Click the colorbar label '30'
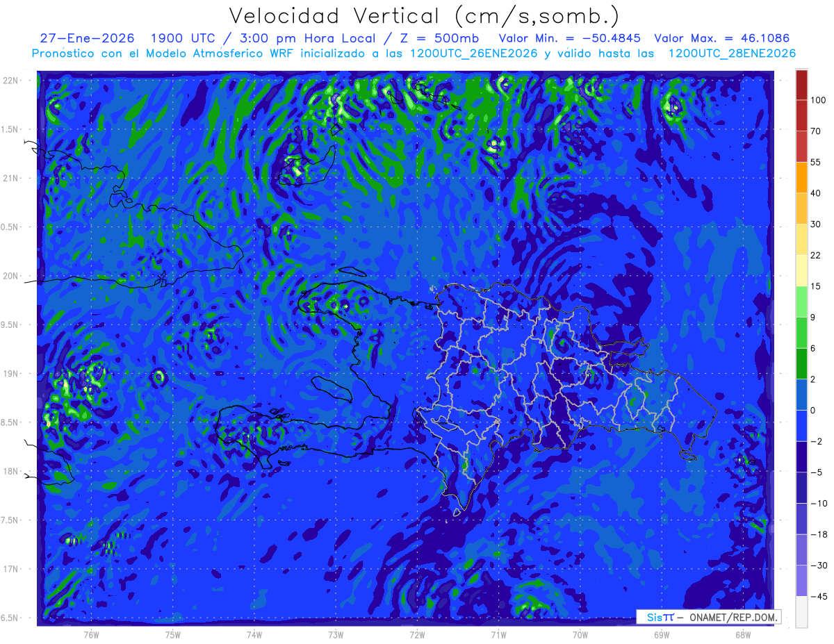This screenshot has height=644, width=834. (x=816, y=224)
